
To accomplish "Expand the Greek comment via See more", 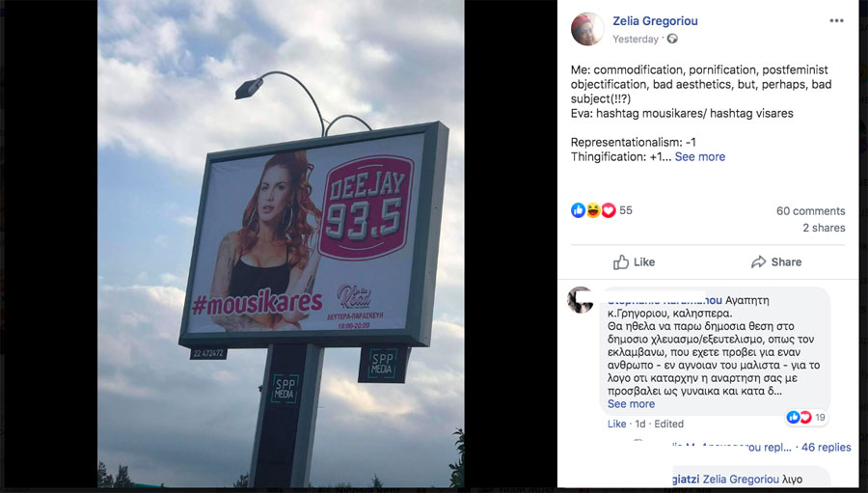I will tap(631, 404).
